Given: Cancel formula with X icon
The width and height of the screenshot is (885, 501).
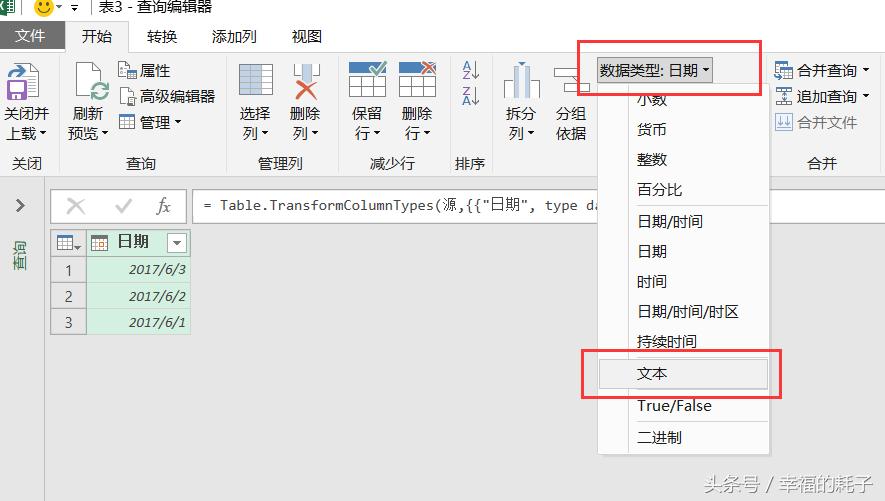Looking at the screenshot, I should point(76,206).
